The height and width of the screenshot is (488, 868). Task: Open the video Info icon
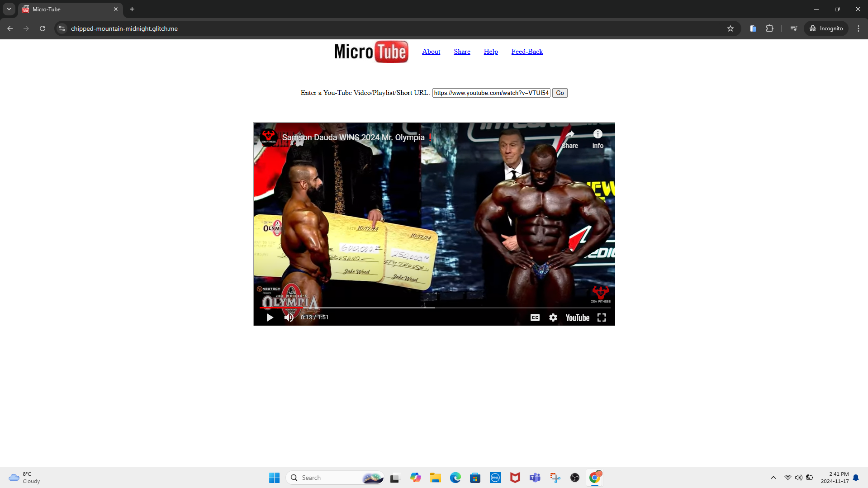[598, 139]
